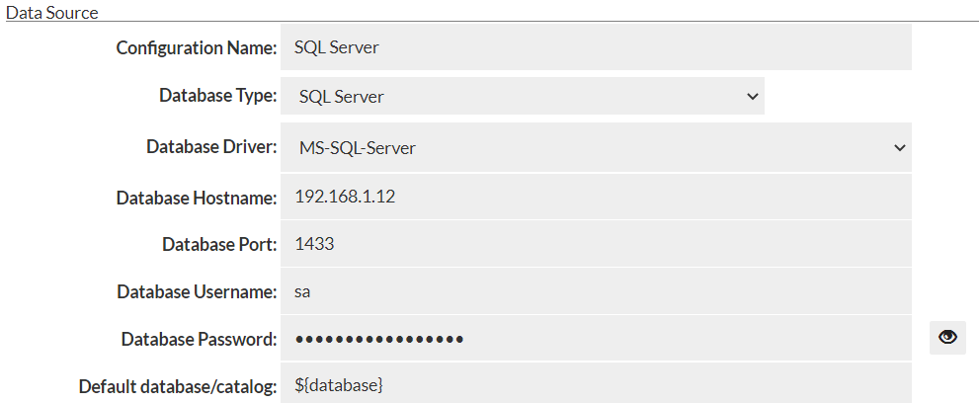
Task: Focus the Configuration Name field
Action: point(595,47)
